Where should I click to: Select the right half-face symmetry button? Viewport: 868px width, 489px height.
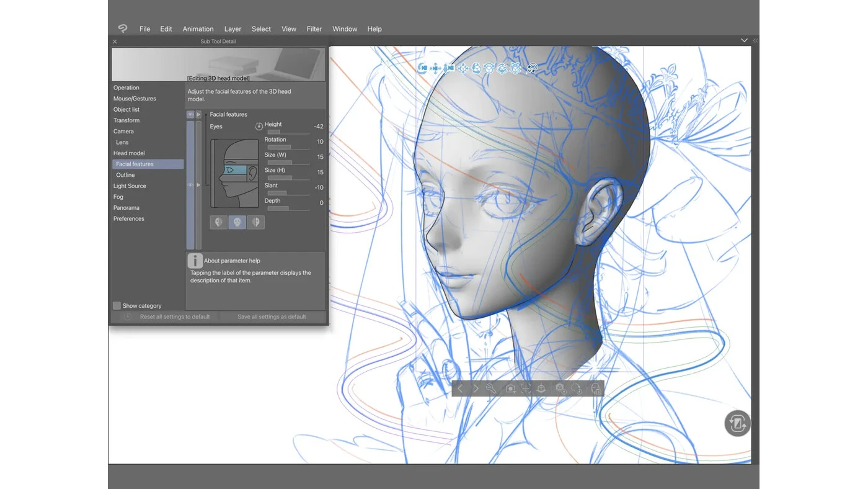(x=255, y=222)
